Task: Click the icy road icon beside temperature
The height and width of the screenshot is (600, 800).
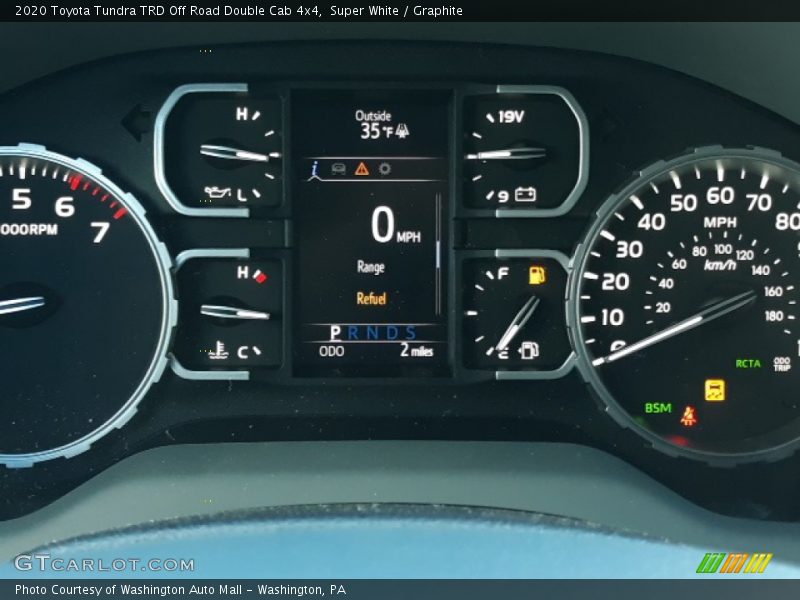Action: [x=402, y=131]
